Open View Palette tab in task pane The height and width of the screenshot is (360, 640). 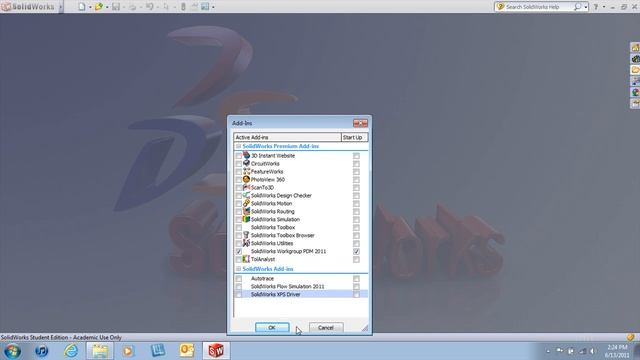pos(635,81)
